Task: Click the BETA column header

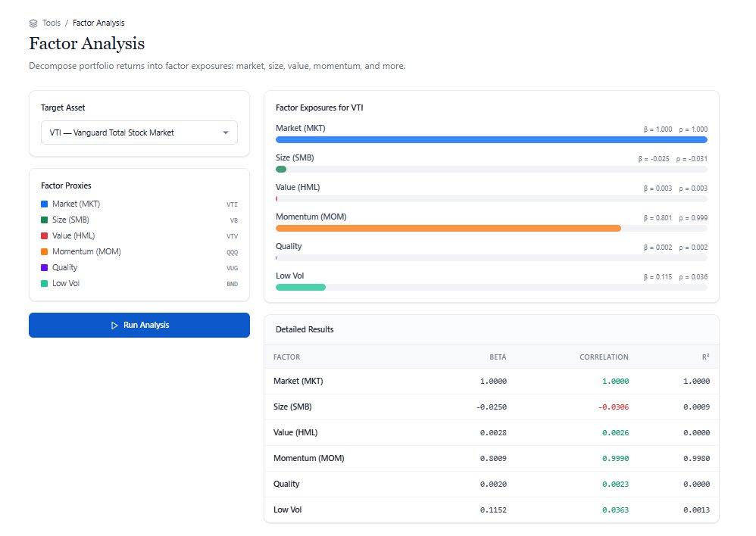Action: click(x=498, y=357)
